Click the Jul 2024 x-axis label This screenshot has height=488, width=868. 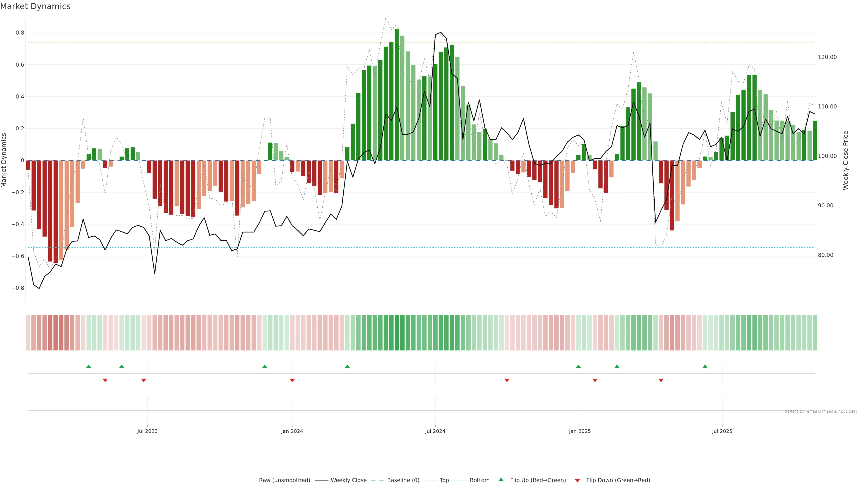(x=435, y=431)
